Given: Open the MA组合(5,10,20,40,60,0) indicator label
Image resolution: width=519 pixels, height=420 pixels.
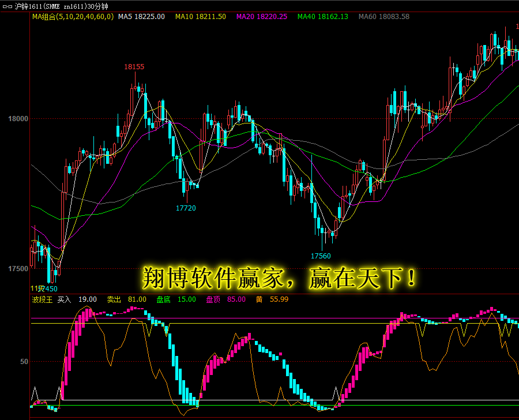Looking at the screenshot, I should [73, 17].
